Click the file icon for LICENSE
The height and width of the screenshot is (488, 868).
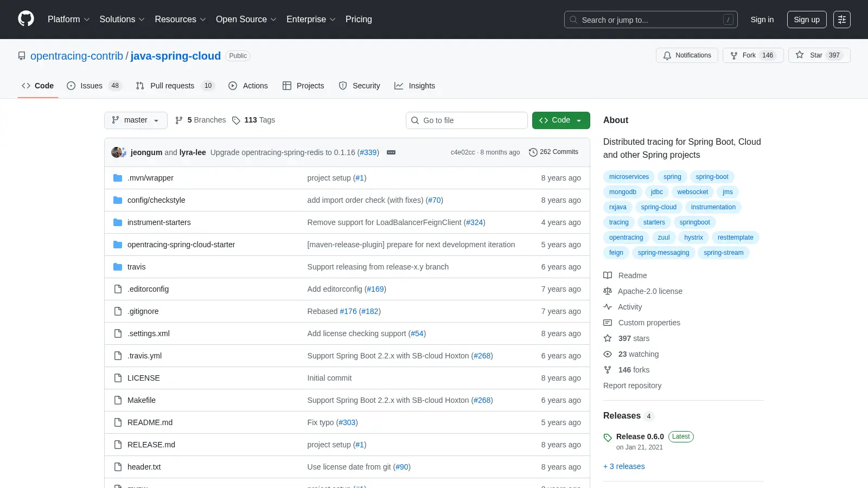(x=118, y=378)
